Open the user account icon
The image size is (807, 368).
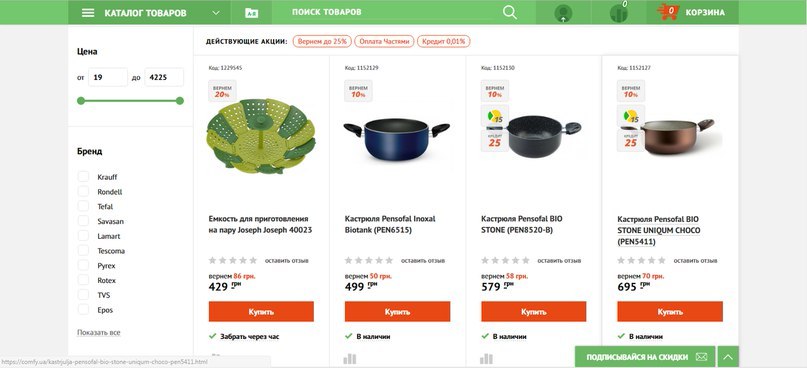[563, 13]
